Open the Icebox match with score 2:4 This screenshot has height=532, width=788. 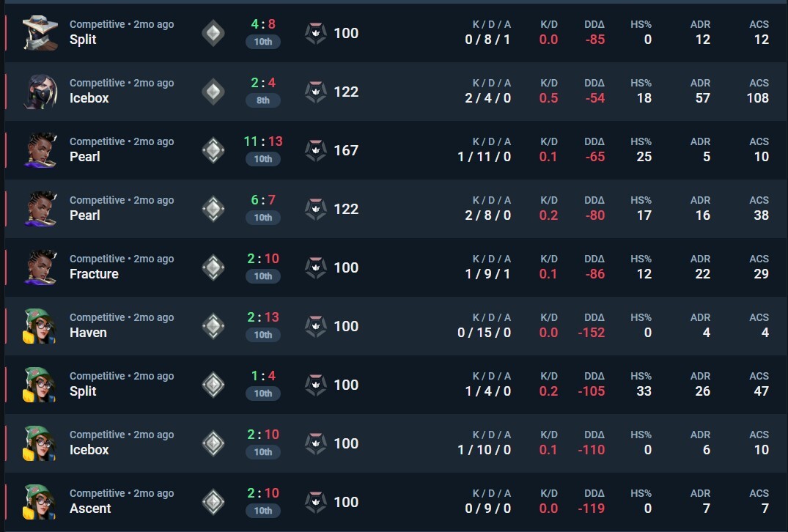pyautogui.click(x=396, y=92)
